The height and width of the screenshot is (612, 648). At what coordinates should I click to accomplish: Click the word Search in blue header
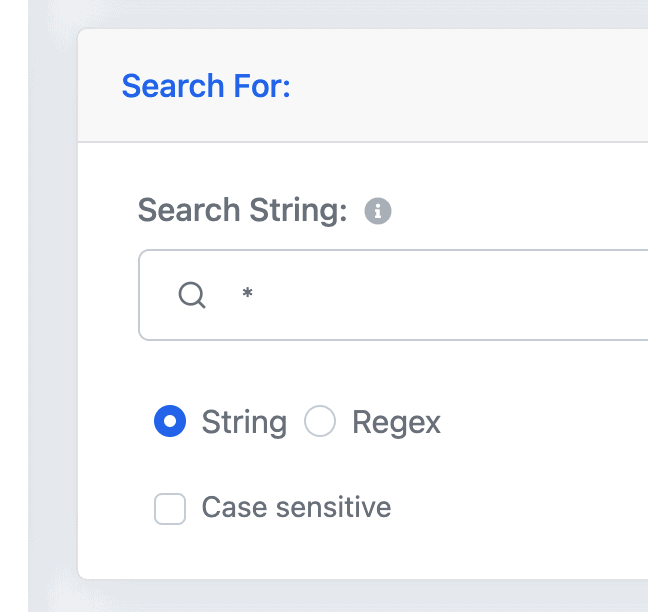[173, 86]
